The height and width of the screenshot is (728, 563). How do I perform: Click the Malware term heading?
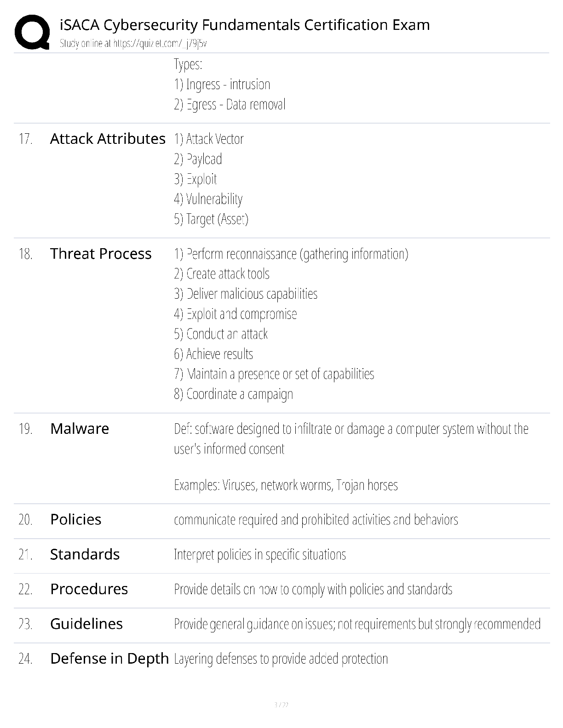click(80, 428)
